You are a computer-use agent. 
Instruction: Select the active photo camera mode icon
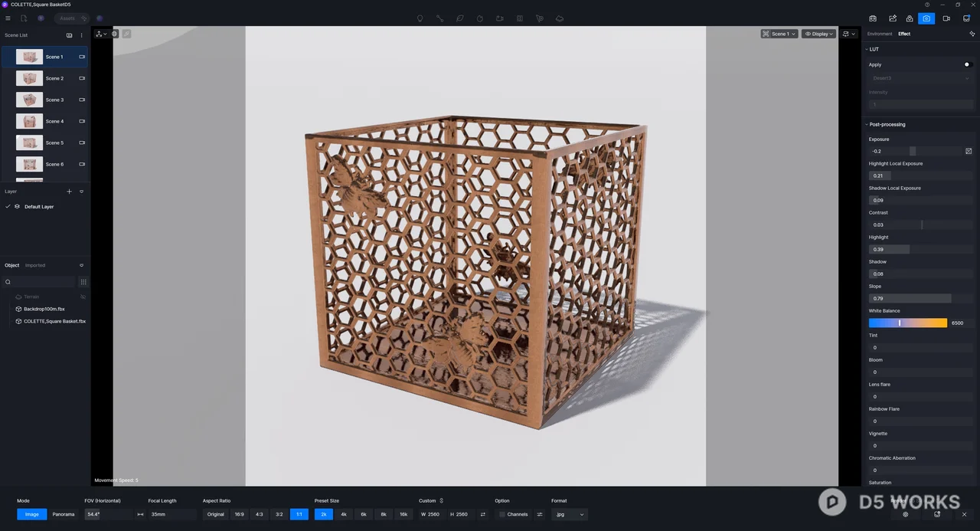(926, 18)
